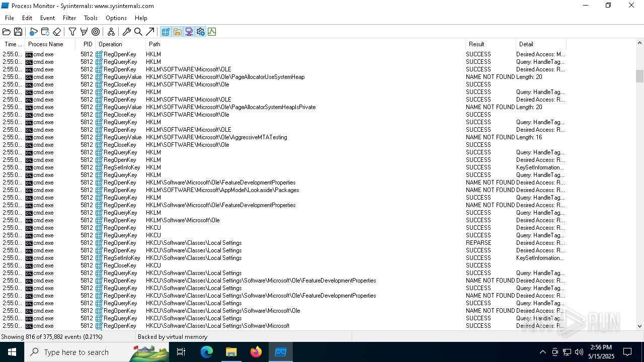Open Task View on the taskbar
Screen dimensions: 644x362
pos(181,352)
